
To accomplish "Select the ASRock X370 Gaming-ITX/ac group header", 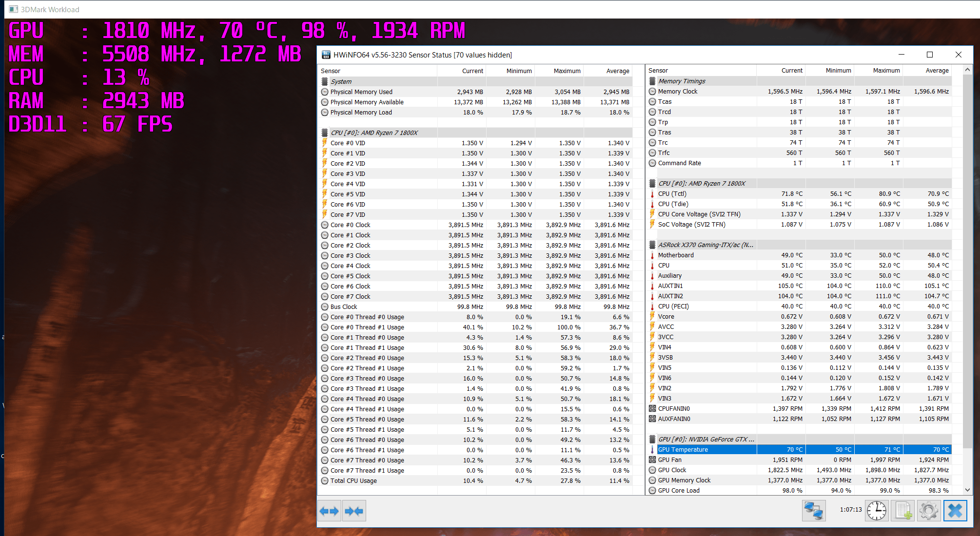I will point(705,245).
